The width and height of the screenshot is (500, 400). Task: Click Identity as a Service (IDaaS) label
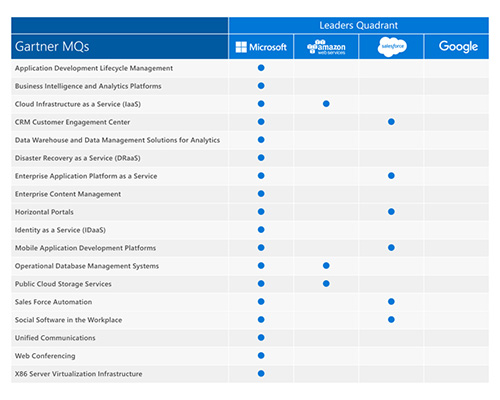60,230
